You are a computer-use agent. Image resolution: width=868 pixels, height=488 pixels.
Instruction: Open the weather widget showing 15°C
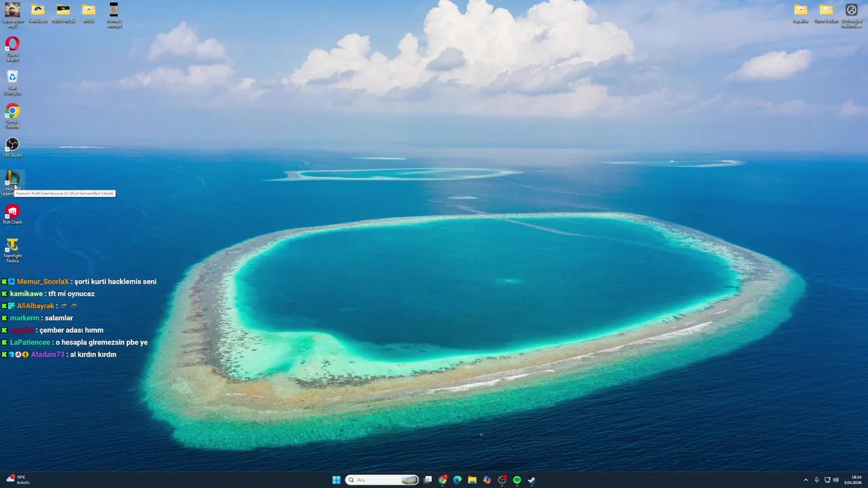click(18, 480)
